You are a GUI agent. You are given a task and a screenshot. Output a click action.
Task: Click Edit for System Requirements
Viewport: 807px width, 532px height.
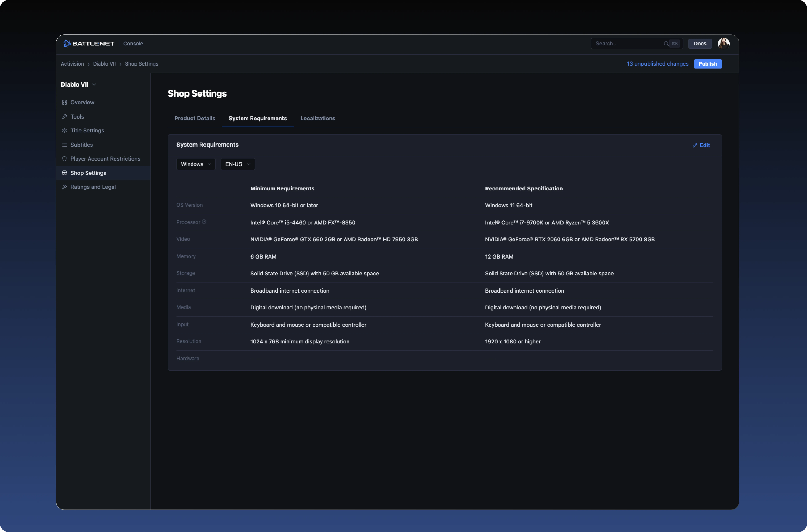tap(701, 145)
